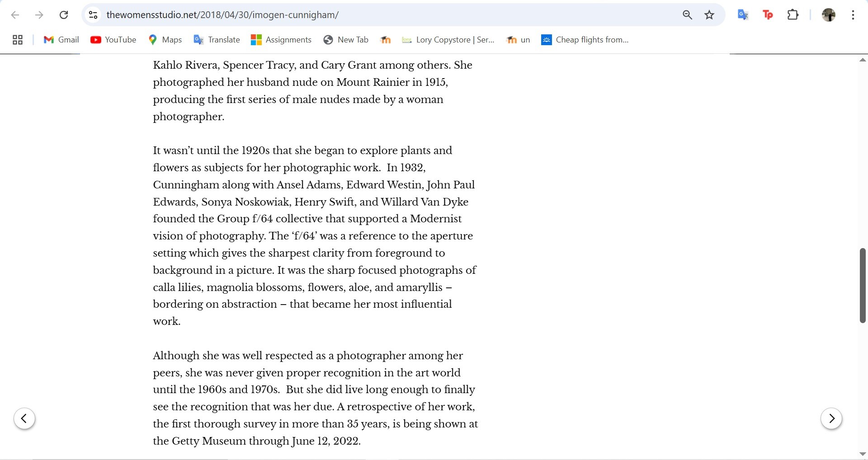The height and width of the screenshot is (460, 868).
Task: Bookmark this page with the star icon
Action: pos(709,15)
